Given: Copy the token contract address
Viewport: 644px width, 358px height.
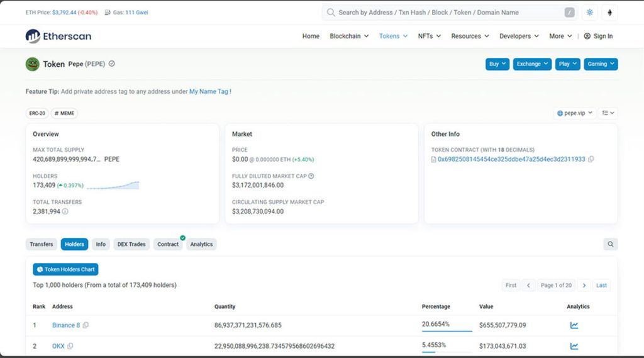Looking at the screenshot, I should point(591,159).
